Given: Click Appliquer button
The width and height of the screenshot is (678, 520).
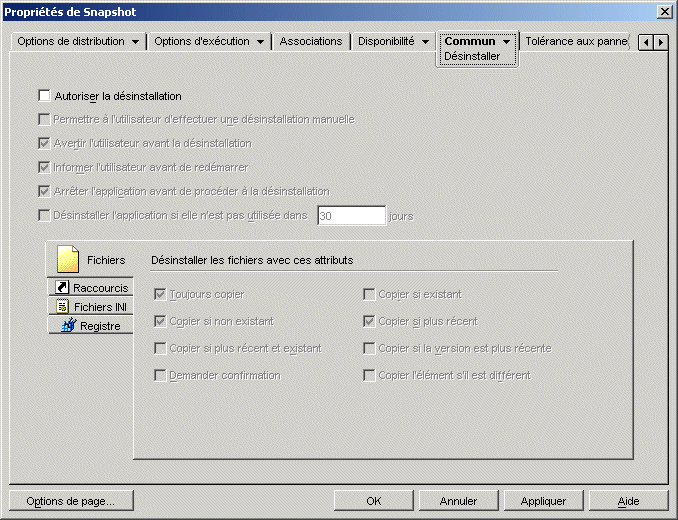Looking at the screenshot, I should coord(544,501).
